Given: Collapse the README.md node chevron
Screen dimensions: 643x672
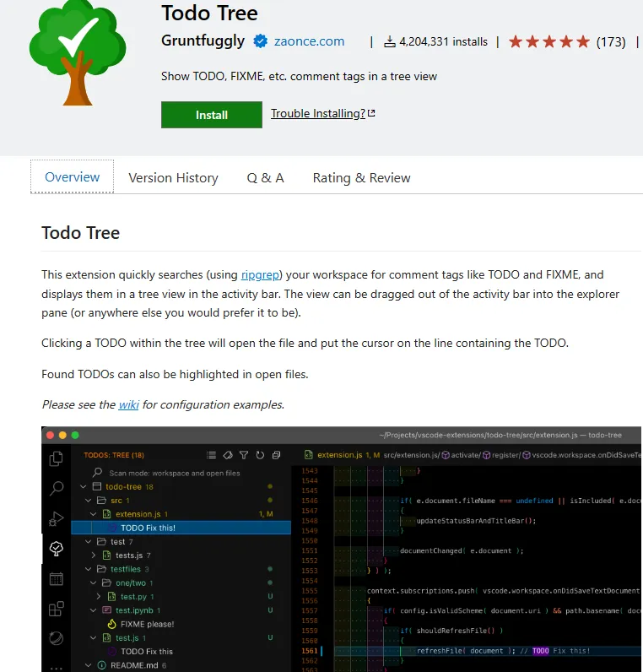Looking at the screenshot, I should pos(89,665).
